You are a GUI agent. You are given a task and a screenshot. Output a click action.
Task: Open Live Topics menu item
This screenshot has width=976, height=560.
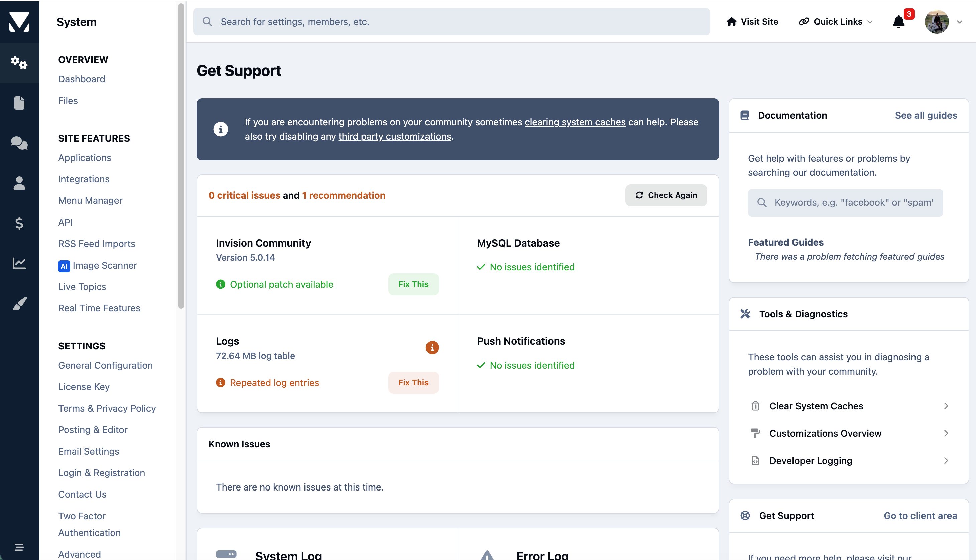(x=82, y=287)
